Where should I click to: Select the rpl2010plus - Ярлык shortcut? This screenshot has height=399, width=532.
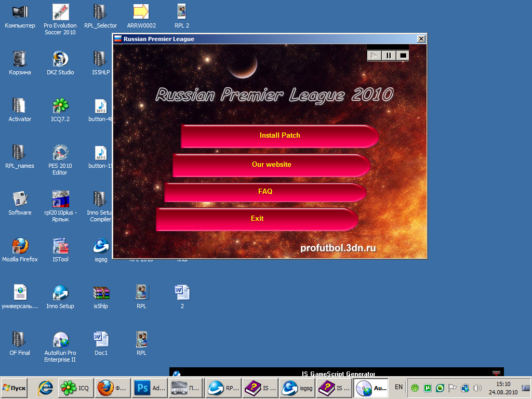tap(60, 207)
